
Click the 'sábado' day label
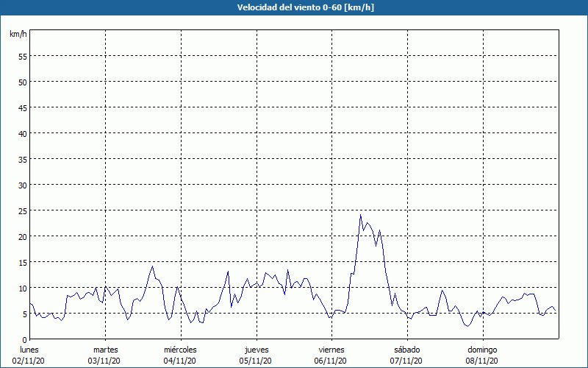pos(407,350)
